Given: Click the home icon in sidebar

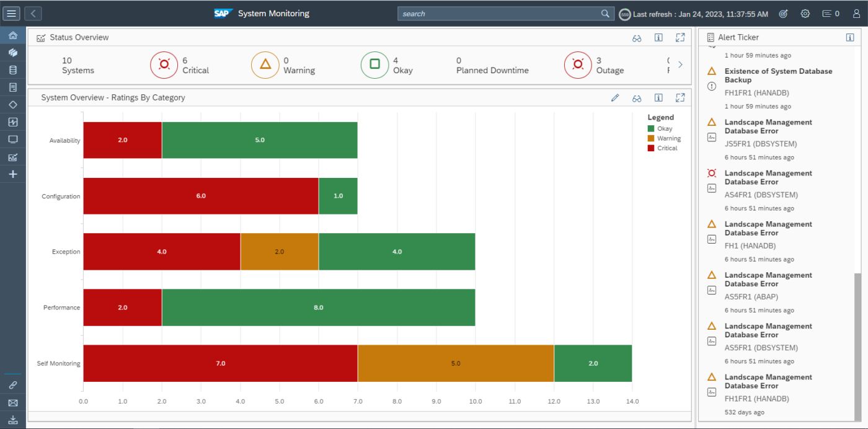Looking at the screenshot, I should (x=13, y=35).
